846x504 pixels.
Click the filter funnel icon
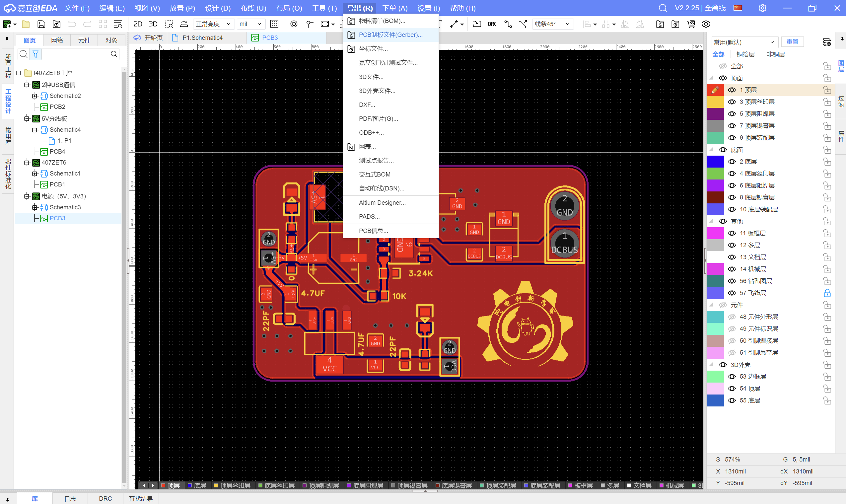click(x=35, y=54)
